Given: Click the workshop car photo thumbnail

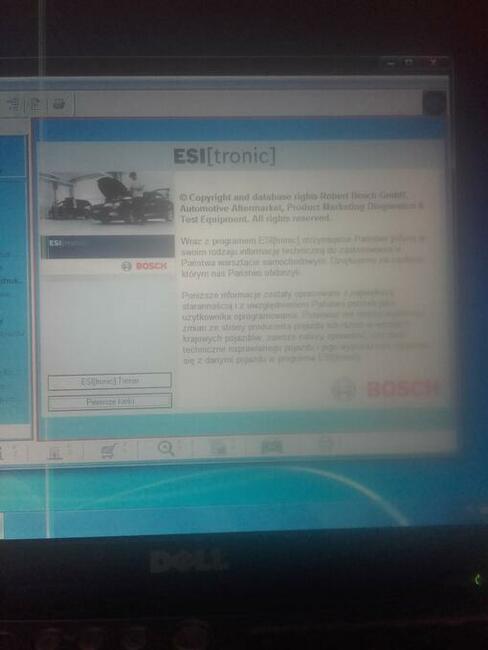Looking at the screenshot, I should point(107,203).
